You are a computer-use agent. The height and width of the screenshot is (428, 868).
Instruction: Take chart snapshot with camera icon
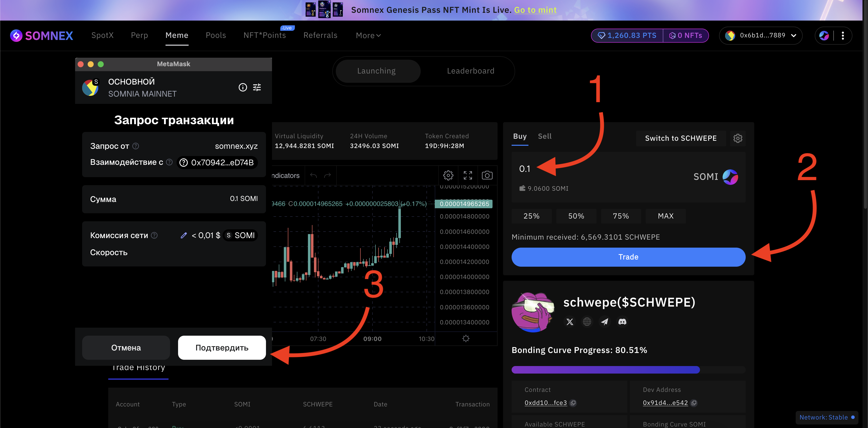pyautogui.click(x=487, y=175)
